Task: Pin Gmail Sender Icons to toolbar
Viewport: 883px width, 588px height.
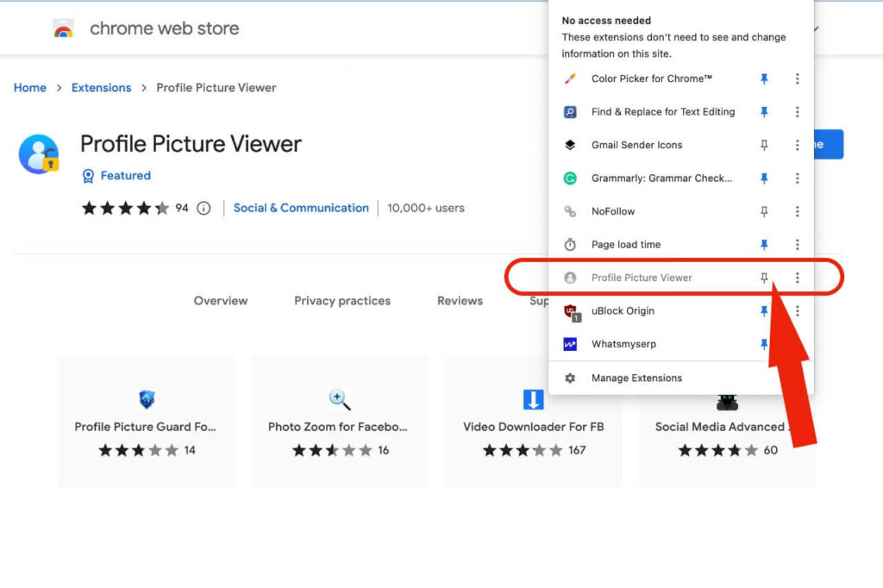Action: (x=764, y=146)
